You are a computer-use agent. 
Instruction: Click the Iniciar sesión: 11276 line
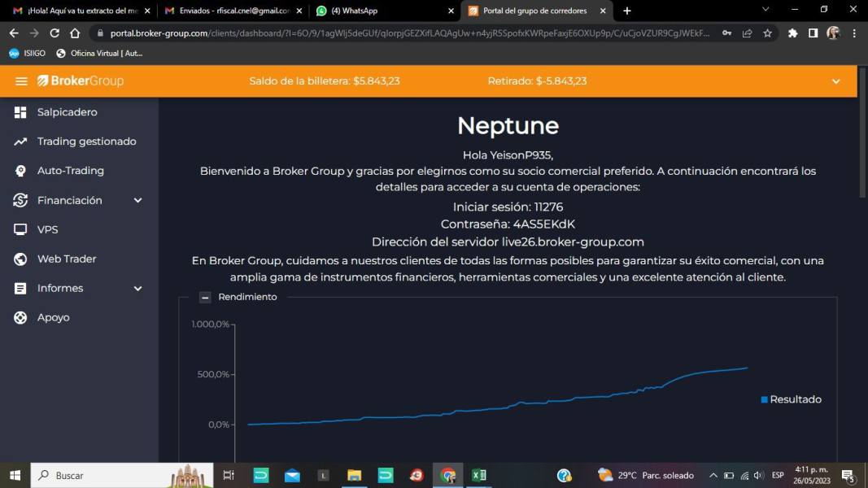click(x=508, y=207)
